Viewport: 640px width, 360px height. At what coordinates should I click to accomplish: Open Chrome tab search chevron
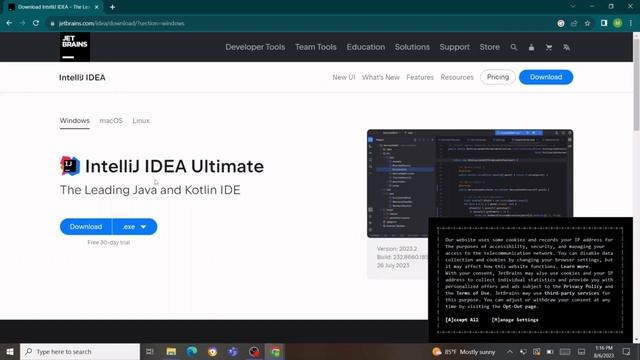point(573,7)
